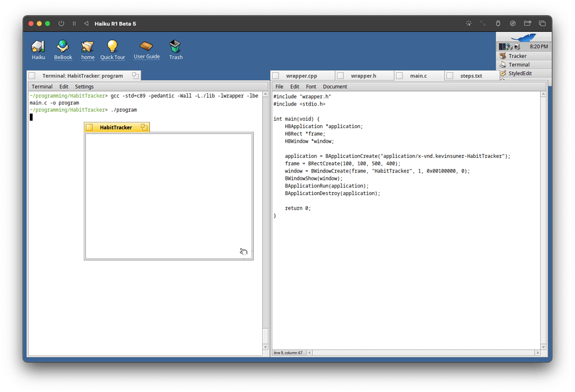The height and width of the screenshot is (392, 575).
Task: Open the volume speaker tray icon
Action: pyautogui.click(x=517, y=47)
